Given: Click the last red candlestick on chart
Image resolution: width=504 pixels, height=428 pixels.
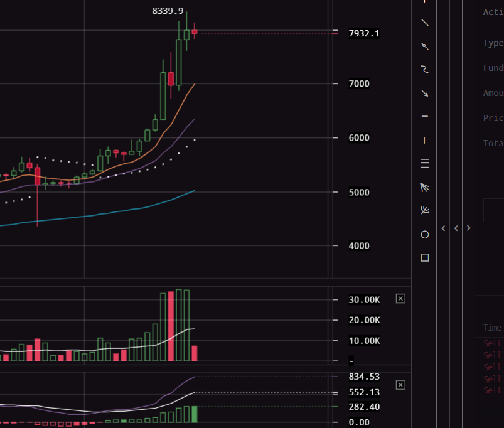Looking at the screenshot, I should point(195,32).
